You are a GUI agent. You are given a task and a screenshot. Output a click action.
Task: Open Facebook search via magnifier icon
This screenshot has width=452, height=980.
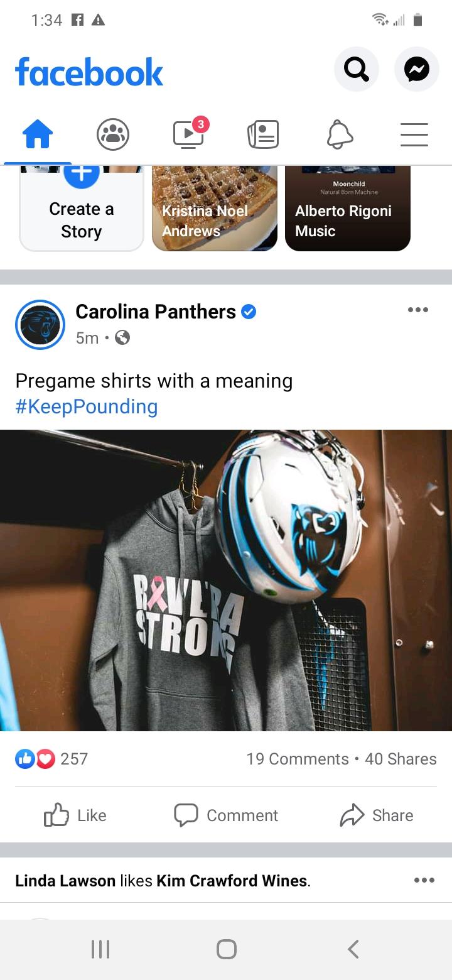357,70
